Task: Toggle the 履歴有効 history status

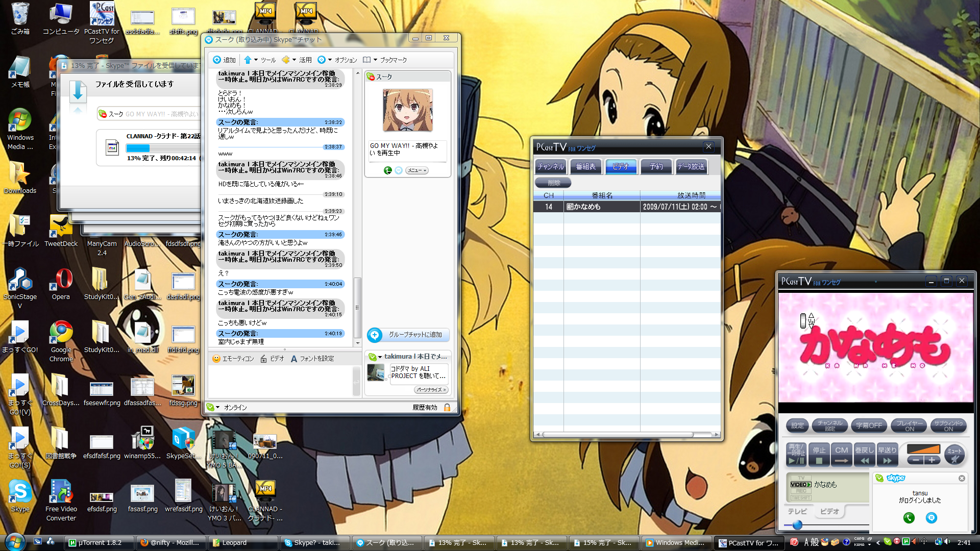Action: tap(425, 407)
